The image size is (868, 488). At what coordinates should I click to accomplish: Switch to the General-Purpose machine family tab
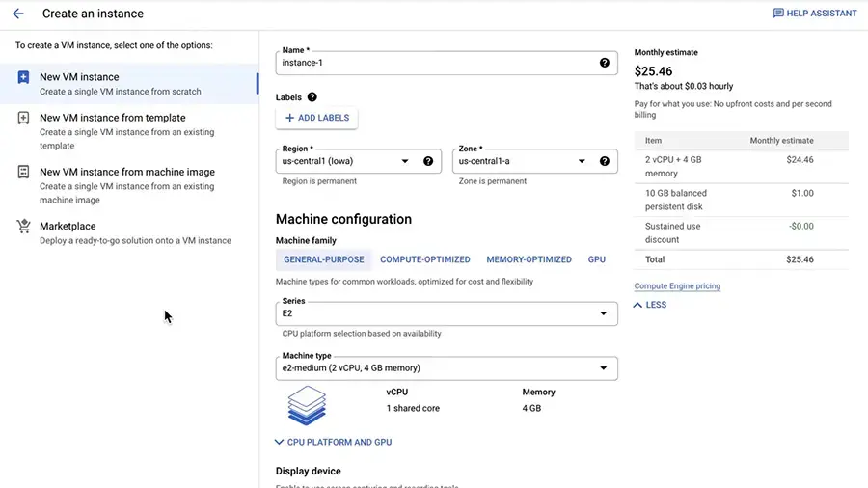point(324,259)
